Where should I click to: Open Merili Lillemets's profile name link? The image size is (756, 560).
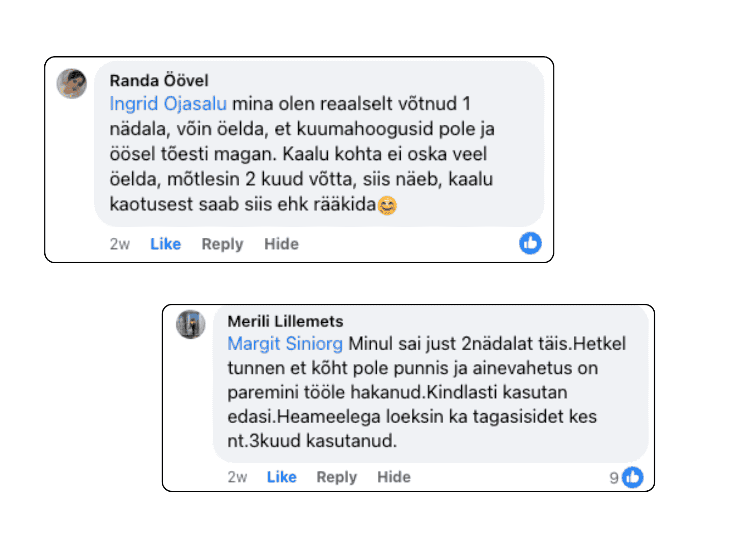[285, 321]
